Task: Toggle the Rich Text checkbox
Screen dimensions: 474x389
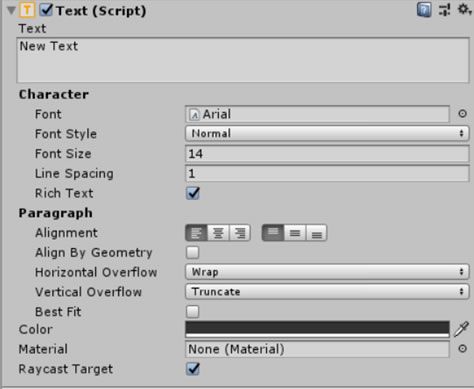Action: point(193,193)
